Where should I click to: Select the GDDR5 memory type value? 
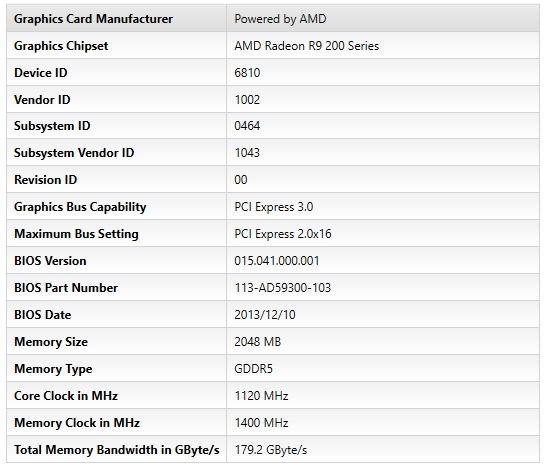(254, 369)
